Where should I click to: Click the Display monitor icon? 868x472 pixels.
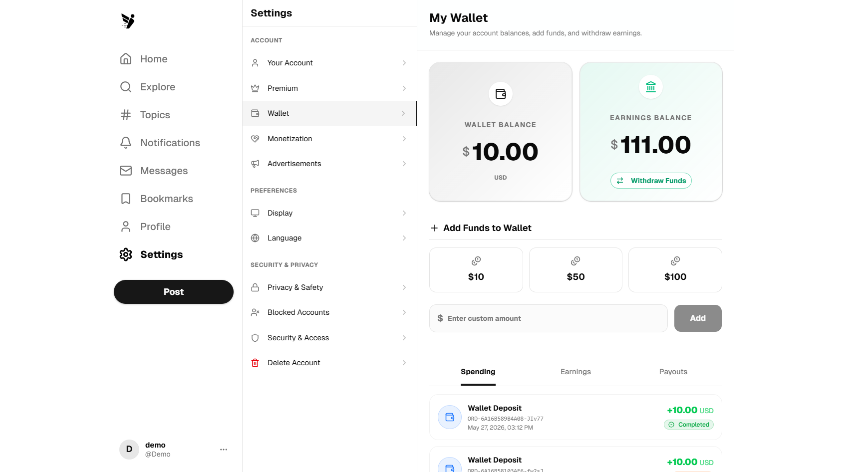pos(255,213)
